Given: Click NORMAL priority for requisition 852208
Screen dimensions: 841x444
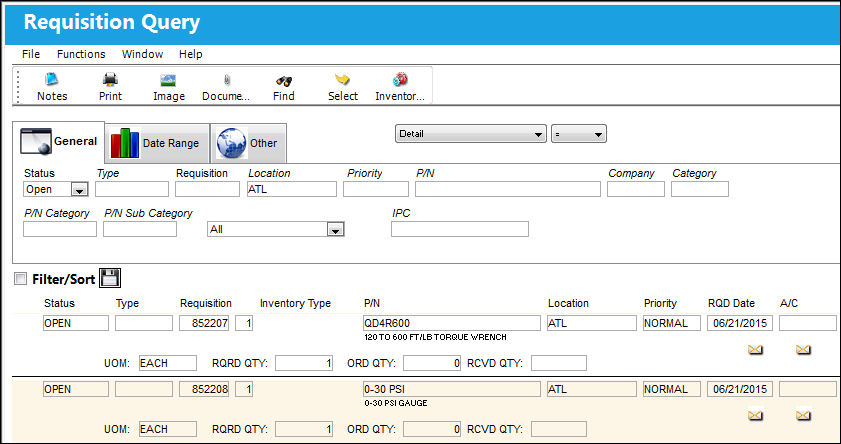Looking at the screenshot, I should (x=672, y=389).
